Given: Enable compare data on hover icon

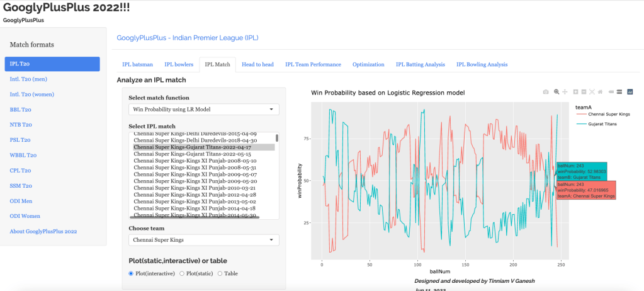Looking at the screenshot, I should [x=619, y=92].
